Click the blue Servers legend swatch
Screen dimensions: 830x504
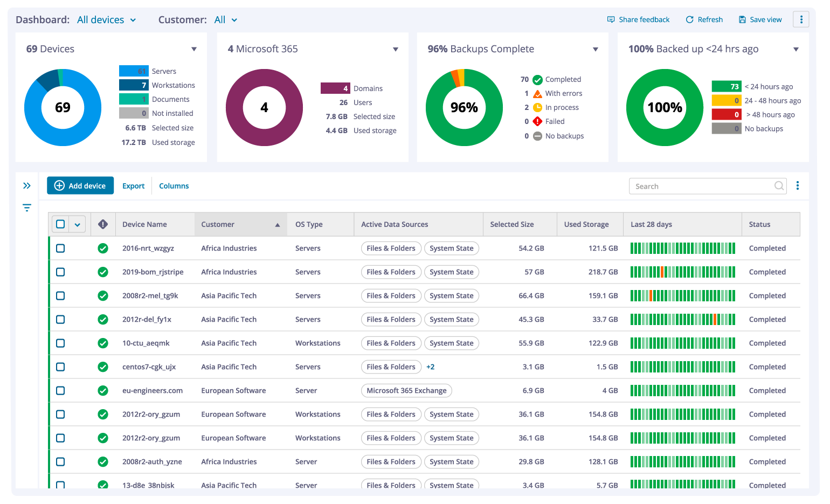(134, 71)
